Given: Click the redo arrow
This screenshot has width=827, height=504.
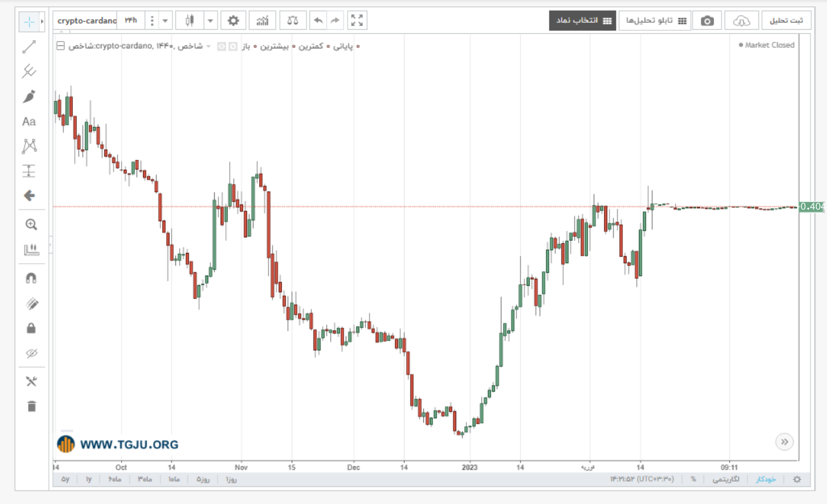Looking at the screenshot, I should tap(335, 21).
